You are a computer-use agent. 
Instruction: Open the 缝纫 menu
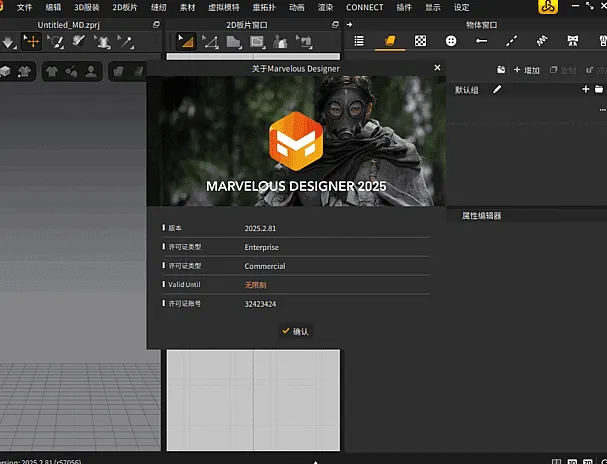coord(158,7)
